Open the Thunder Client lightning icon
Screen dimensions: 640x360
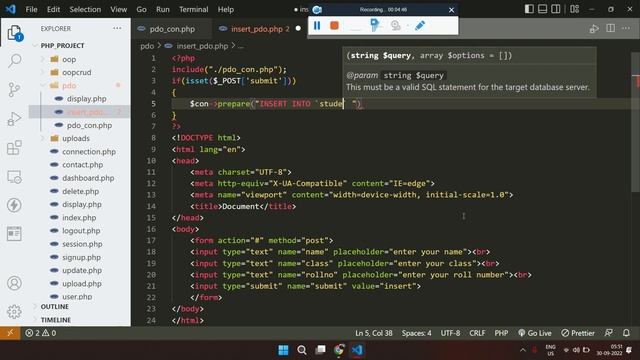[x=15, y=205]
